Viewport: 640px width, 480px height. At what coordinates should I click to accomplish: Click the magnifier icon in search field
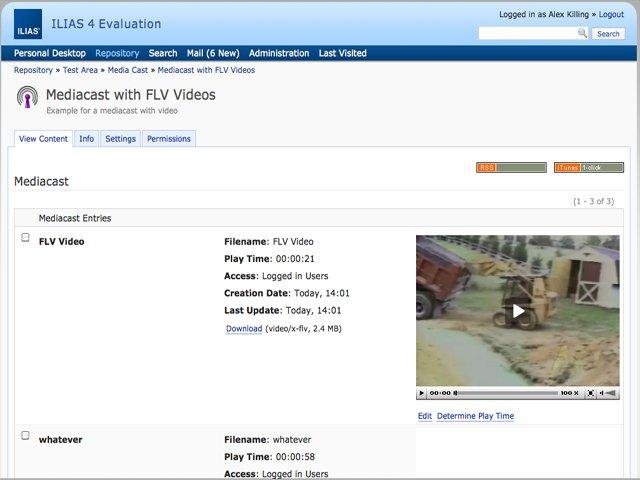point(582,33)
